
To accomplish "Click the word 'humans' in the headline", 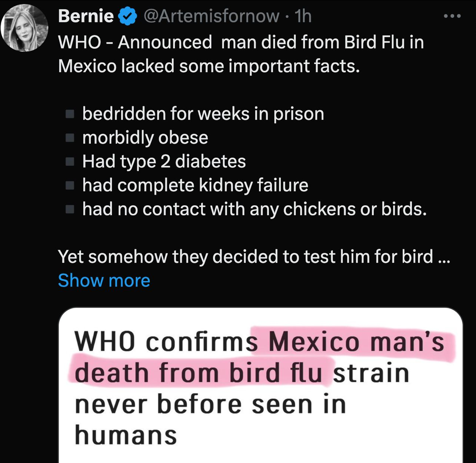I will point(126,435).
